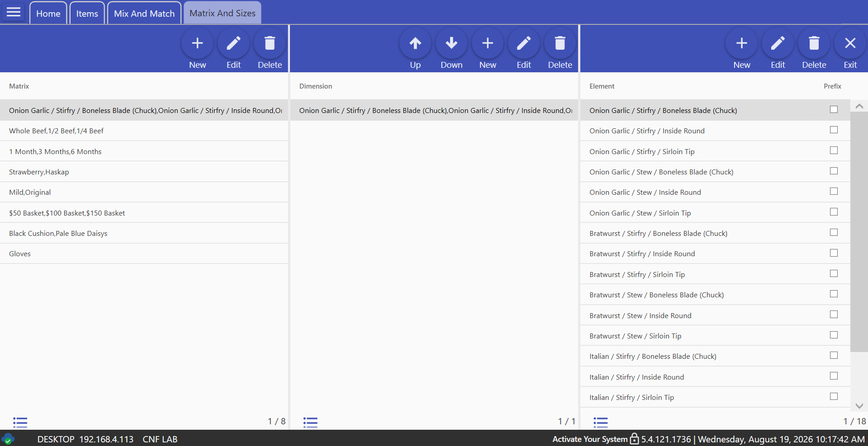Switch to the Mix And Match tab
This screenshot has width=868, height=446.
[x=144, y=13]
